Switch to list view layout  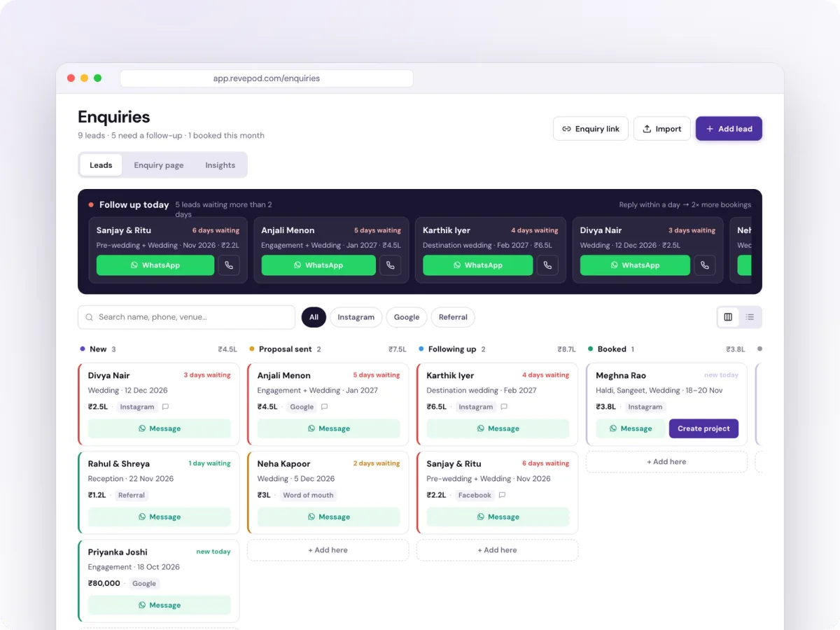750,317
